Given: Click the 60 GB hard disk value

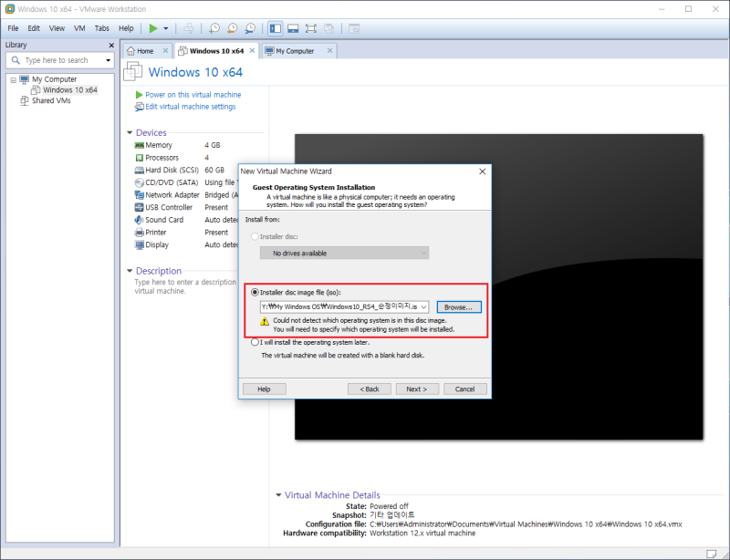Looking at the screenshot, I should point(214,171).
